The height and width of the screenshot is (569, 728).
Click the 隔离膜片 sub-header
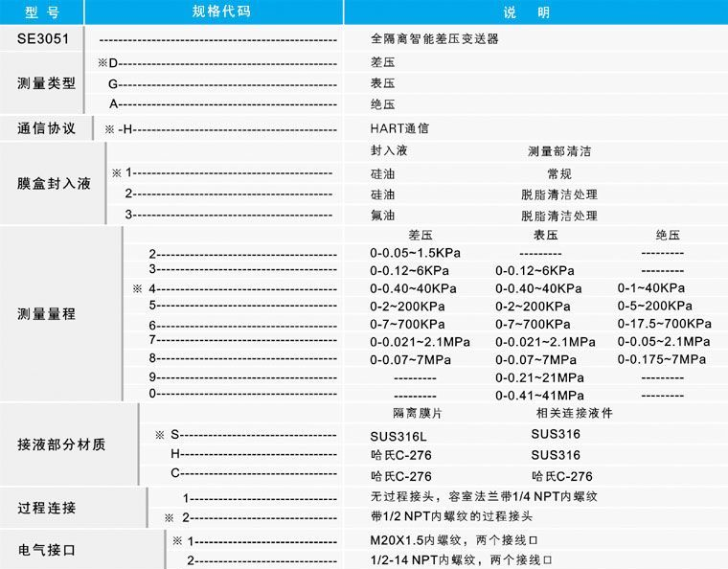point(417,413)
